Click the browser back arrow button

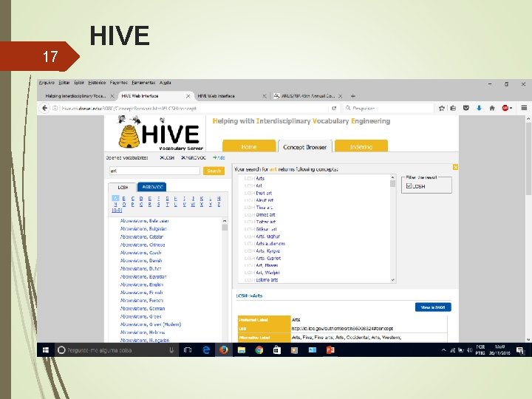(44, 108)
